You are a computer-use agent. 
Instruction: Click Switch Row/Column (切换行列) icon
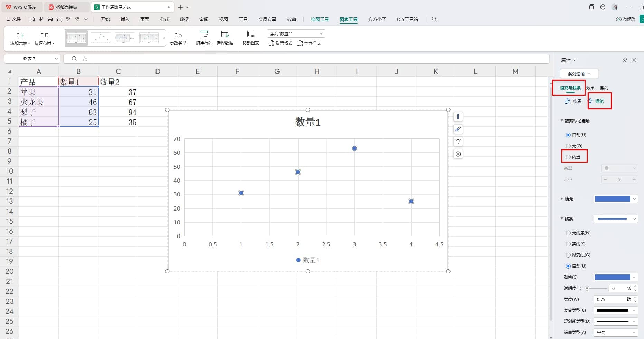click(204, 38)
